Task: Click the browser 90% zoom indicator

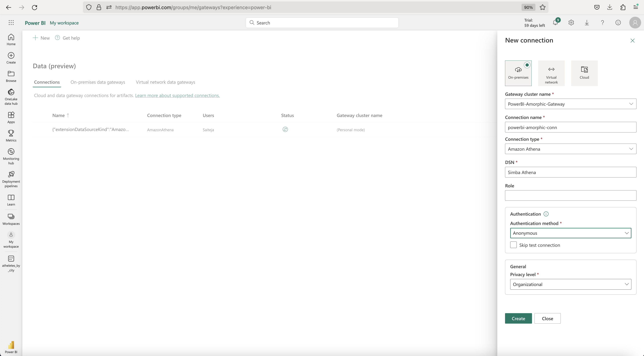Action: [x=528, y=7]
